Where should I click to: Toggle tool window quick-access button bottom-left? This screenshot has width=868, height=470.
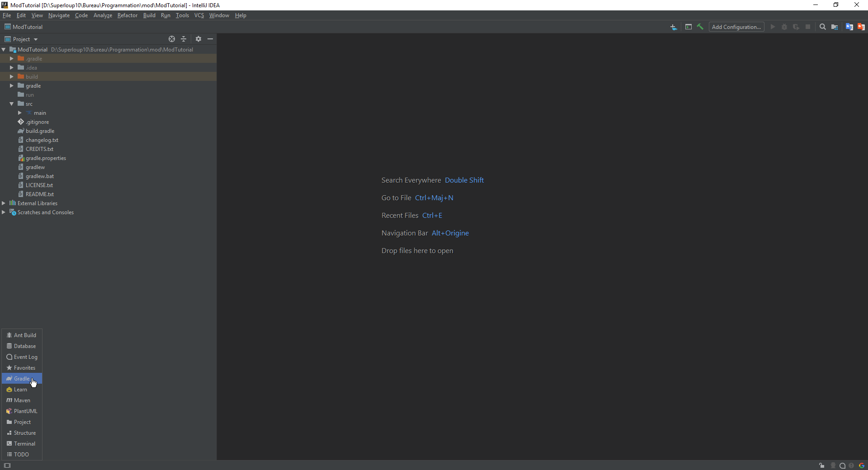tap(7, 465)
